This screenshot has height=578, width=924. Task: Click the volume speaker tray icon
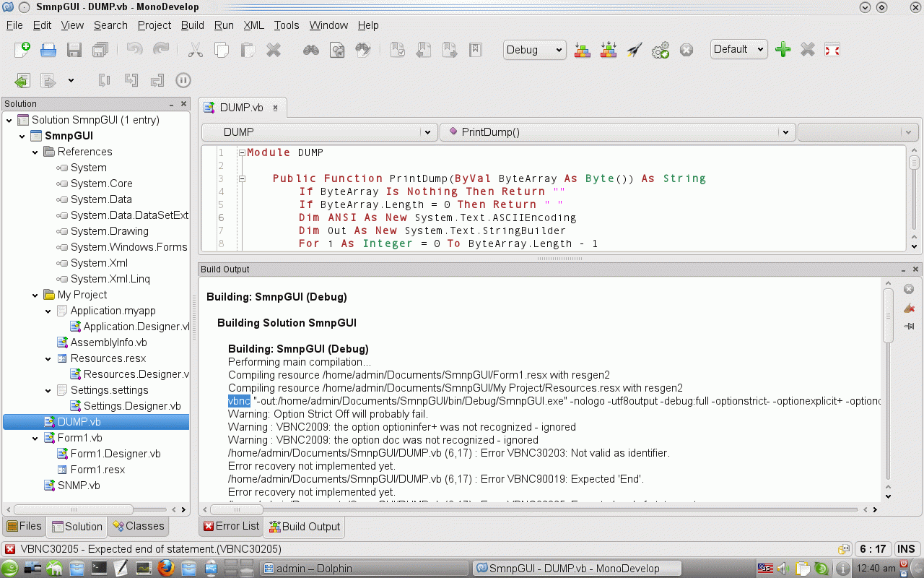(x=783, y=568)
